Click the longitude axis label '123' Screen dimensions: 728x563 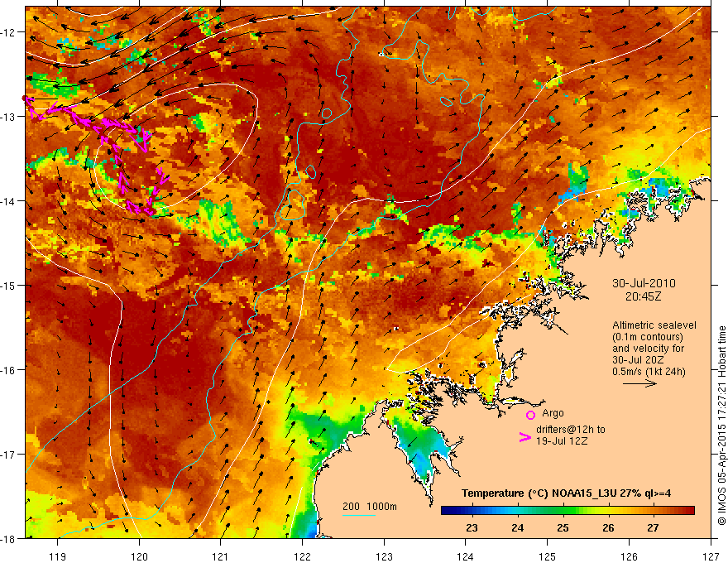click(x=384, y=557)
